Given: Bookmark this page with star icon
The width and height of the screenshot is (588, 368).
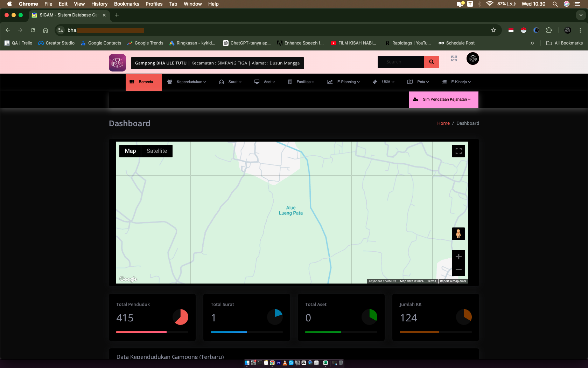Looking at the screenshot, I should (x=493, y=30).
